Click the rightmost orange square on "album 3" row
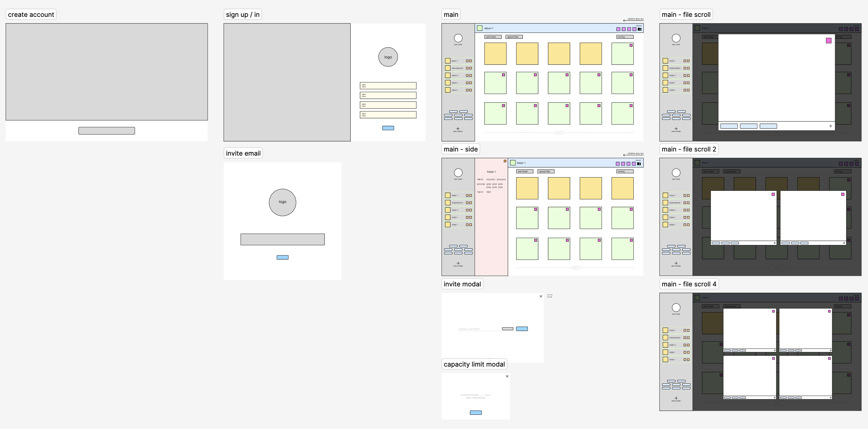 [x=470, y=75]
